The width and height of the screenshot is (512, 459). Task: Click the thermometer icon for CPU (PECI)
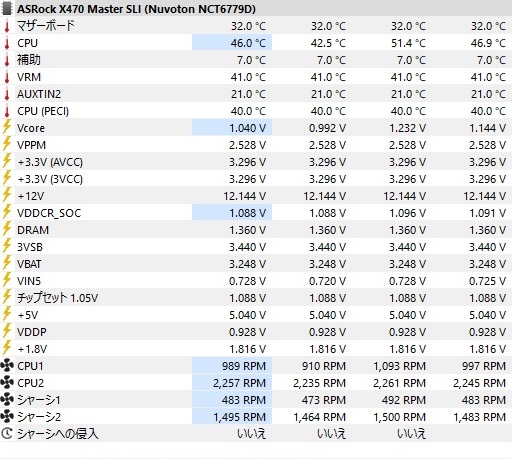pyautogui.click(x=7, y=111)
